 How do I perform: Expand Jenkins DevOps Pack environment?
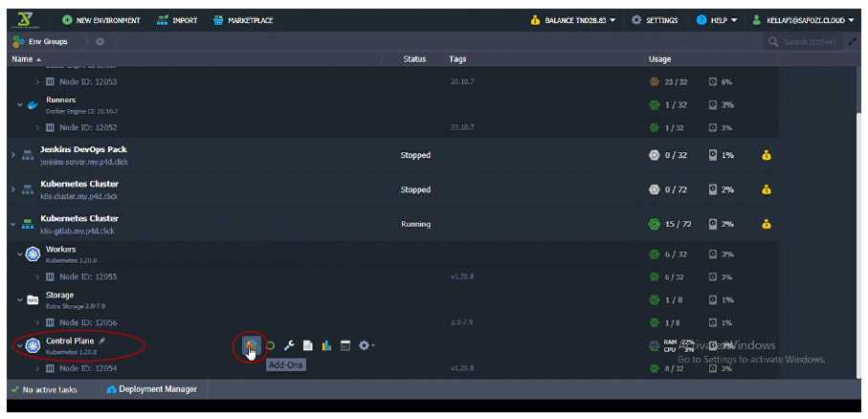[x=13, y=156]
